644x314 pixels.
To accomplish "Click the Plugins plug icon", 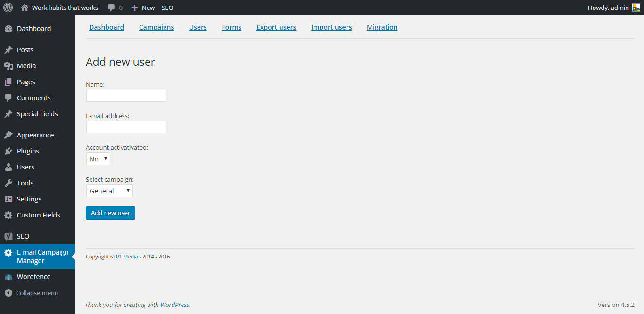I will pyautogui.click(x=8, y=151).
